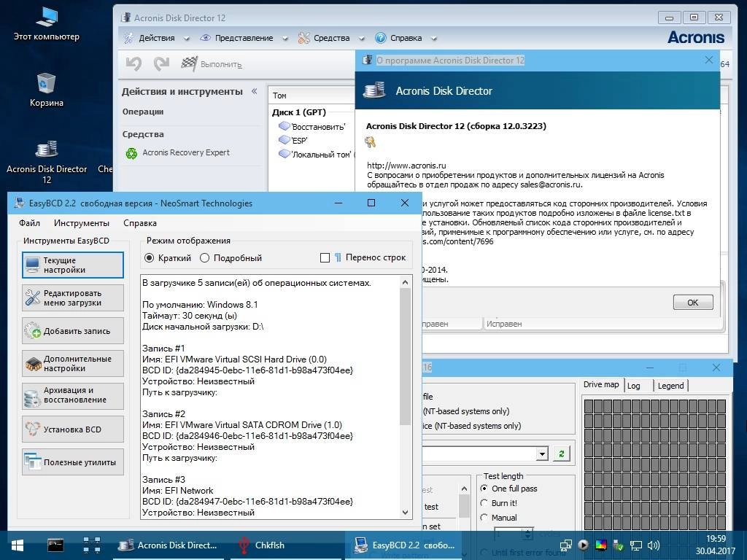Screen dimensions: 747x560
Task: Click Полезные утилиты button
Action: coord(73,462)
